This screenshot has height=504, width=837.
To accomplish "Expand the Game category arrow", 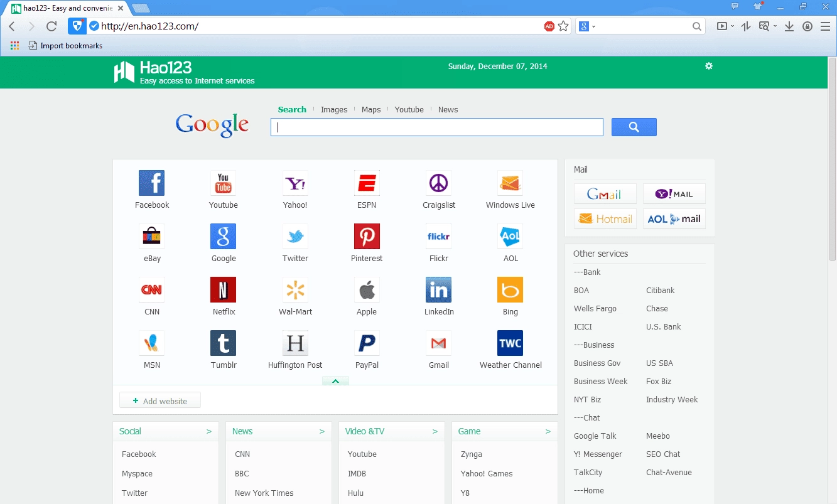I will pyautogui.click(x=548, y=431).
